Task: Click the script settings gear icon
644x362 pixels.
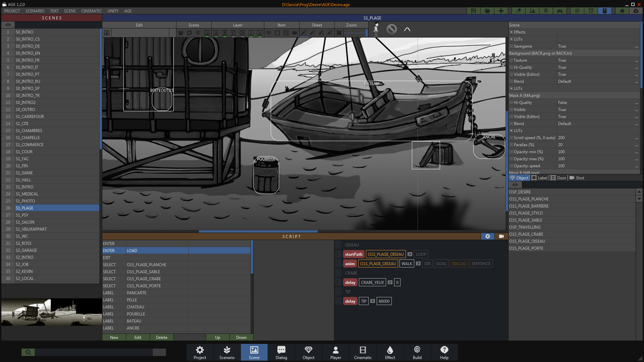Action: (487, 236)
